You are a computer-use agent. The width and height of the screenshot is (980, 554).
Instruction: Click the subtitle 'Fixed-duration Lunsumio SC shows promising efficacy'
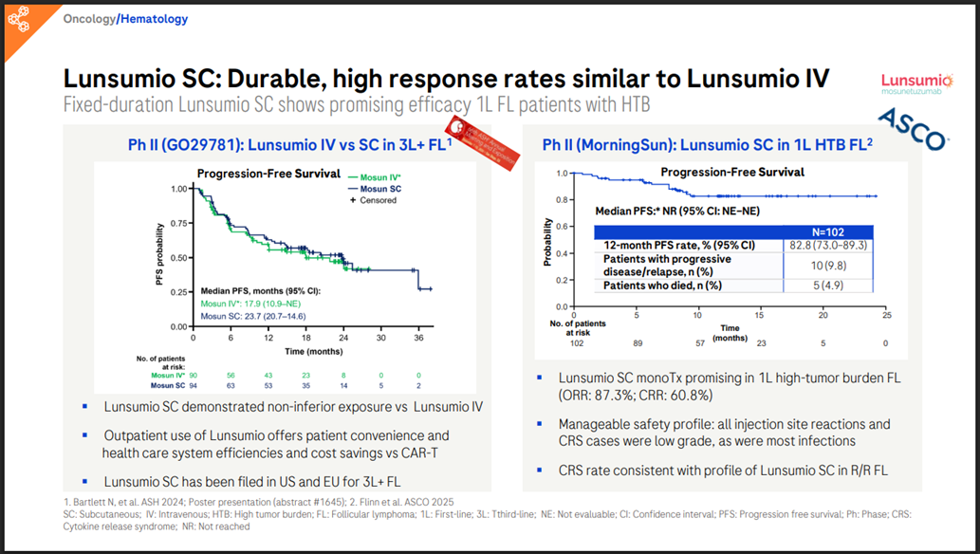357,104
